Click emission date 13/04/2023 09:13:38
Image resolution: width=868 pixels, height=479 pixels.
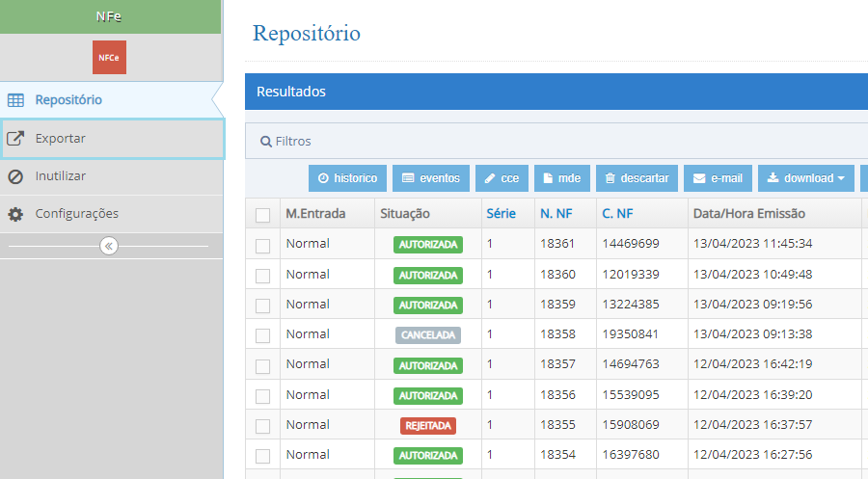point(753,334)
